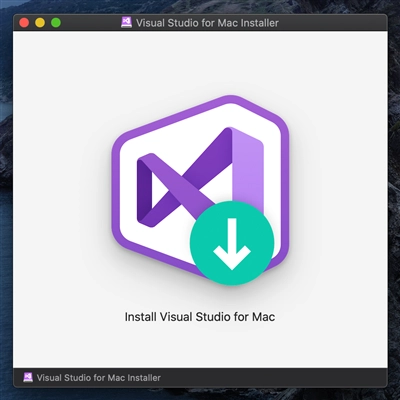Click the Visual Studio icon in the title bar
The image size is (400, 400).
coord(126,23)
